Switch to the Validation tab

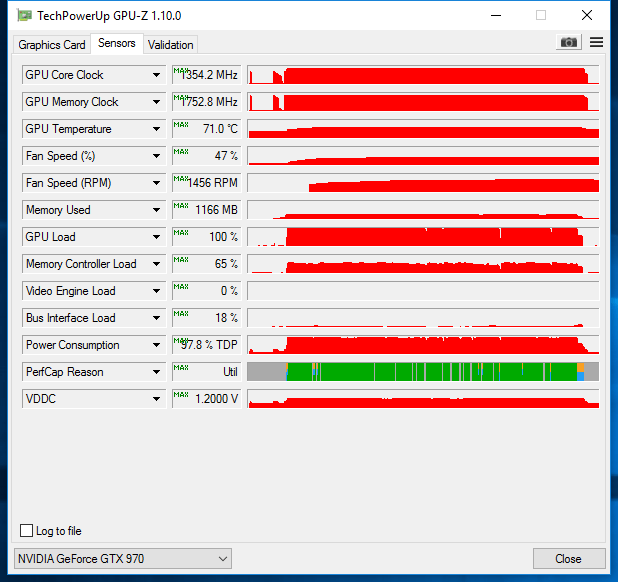171,44
